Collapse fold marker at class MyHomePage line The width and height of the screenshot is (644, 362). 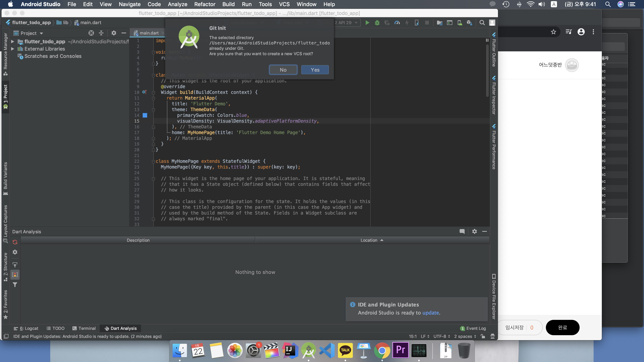(154, 161)
